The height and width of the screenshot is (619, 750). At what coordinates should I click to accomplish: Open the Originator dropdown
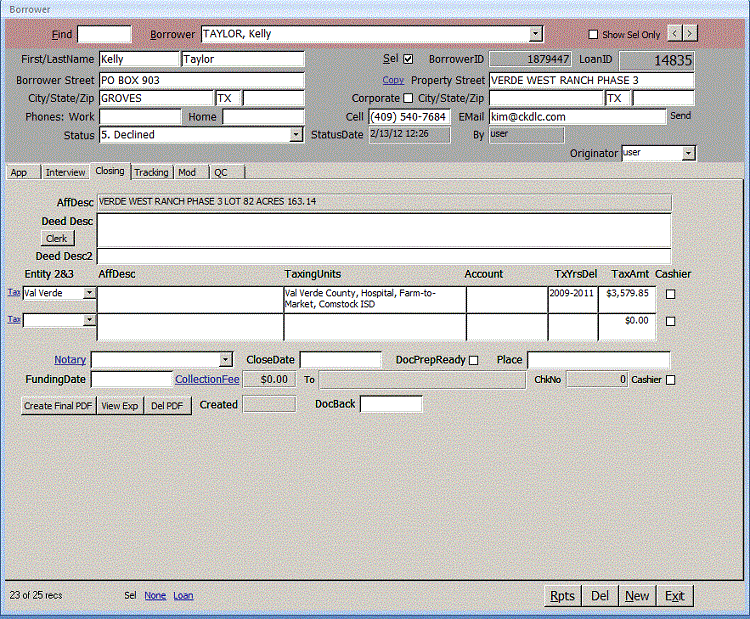[x=688, y=153]
